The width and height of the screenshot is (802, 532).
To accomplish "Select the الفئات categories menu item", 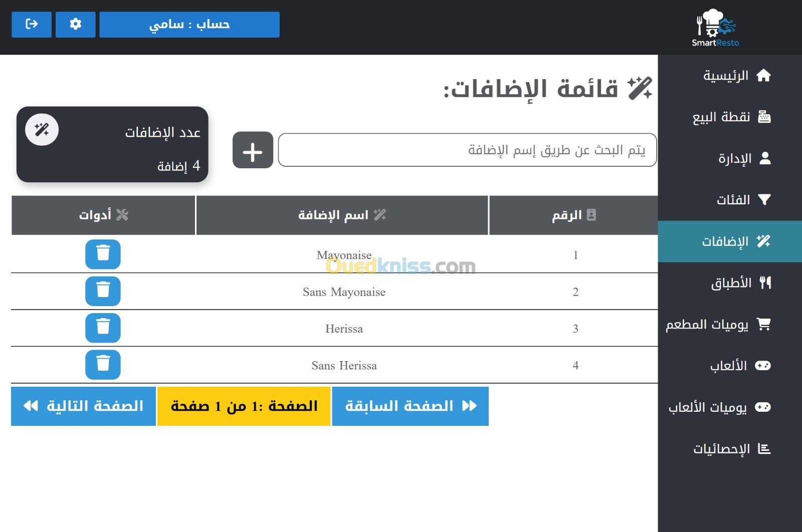I will [742, 200].
